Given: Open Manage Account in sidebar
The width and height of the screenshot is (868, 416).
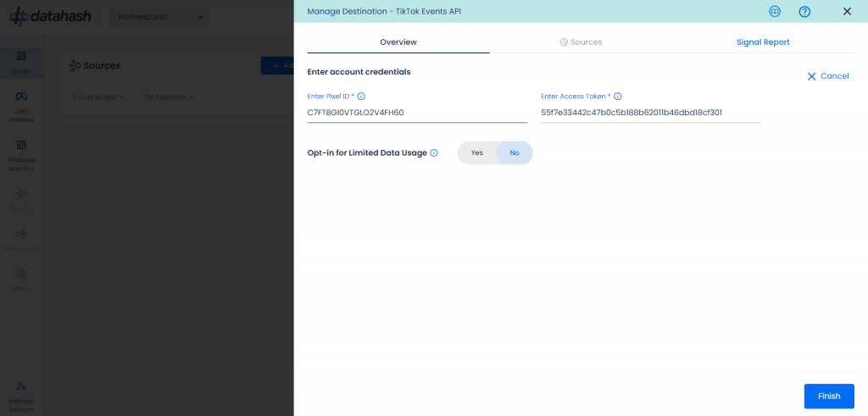Looking at the screenshot, I should [21, 397].
